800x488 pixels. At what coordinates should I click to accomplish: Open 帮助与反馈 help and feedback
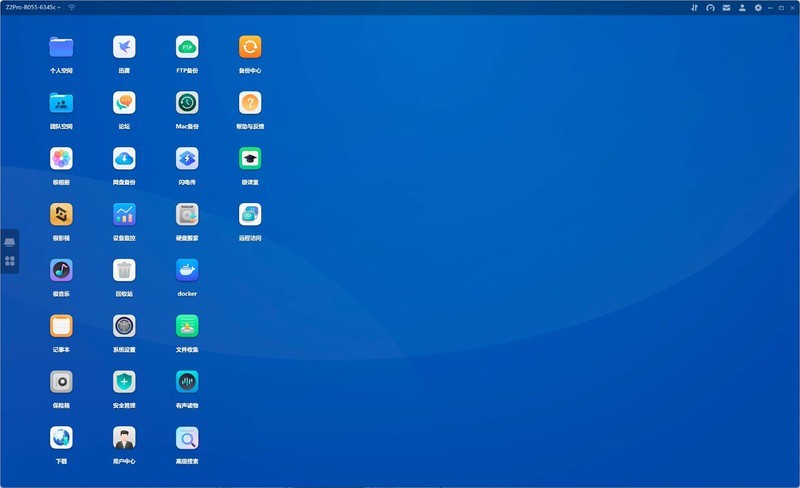pos(250,103)
